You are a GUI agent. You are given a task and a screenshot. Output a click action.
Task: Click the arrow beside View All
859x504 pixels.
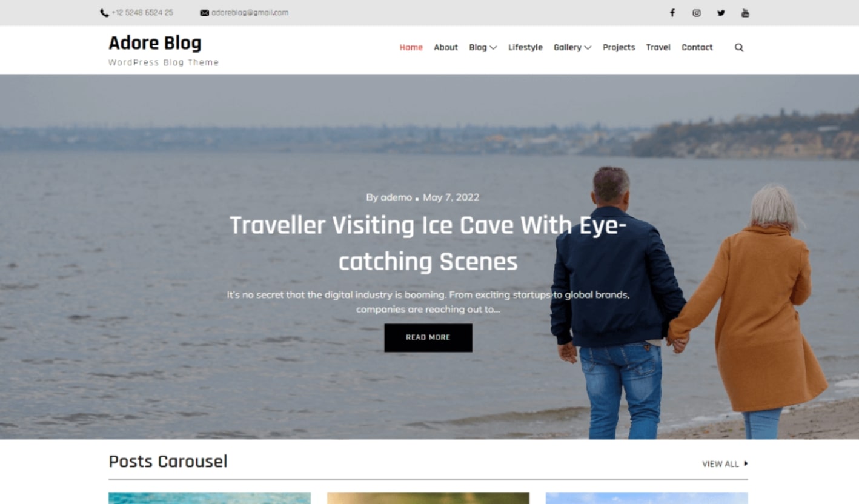pos(746,463)
